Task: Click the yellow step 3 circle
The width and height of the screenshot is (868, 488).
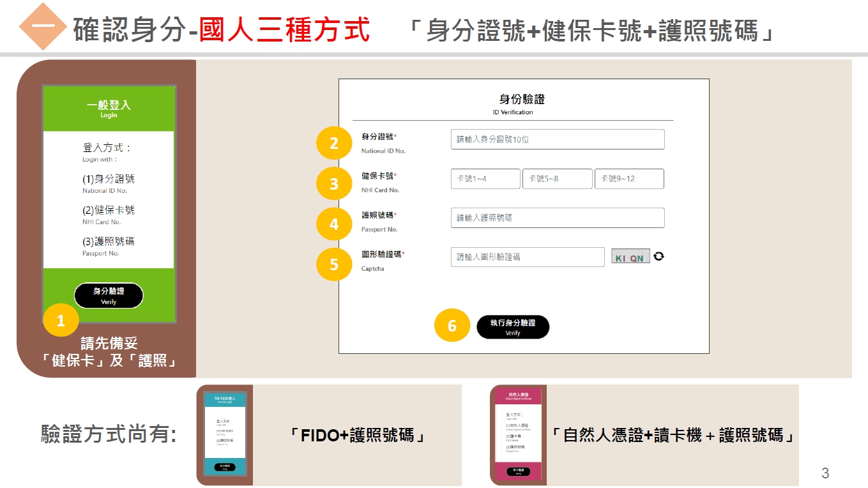Action: [x=334, y=184]
